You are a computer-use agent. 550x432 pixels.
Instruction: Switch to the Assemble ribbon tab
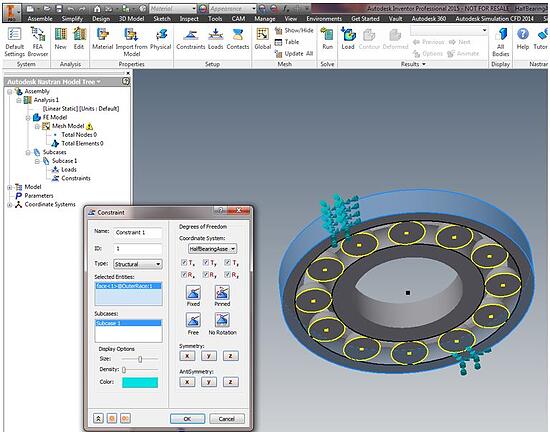click(x=40, y=19)
